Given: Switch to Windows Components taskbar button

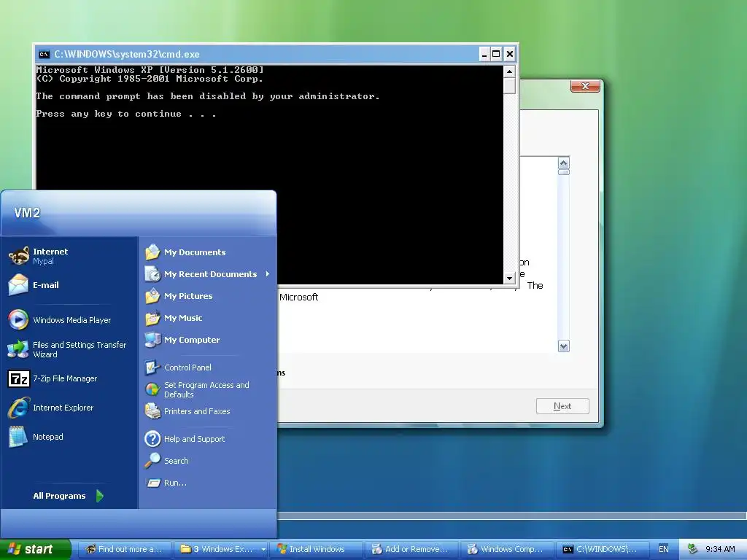Looking at the screenshot, I should pyautogui.click(x=508, y=549).
